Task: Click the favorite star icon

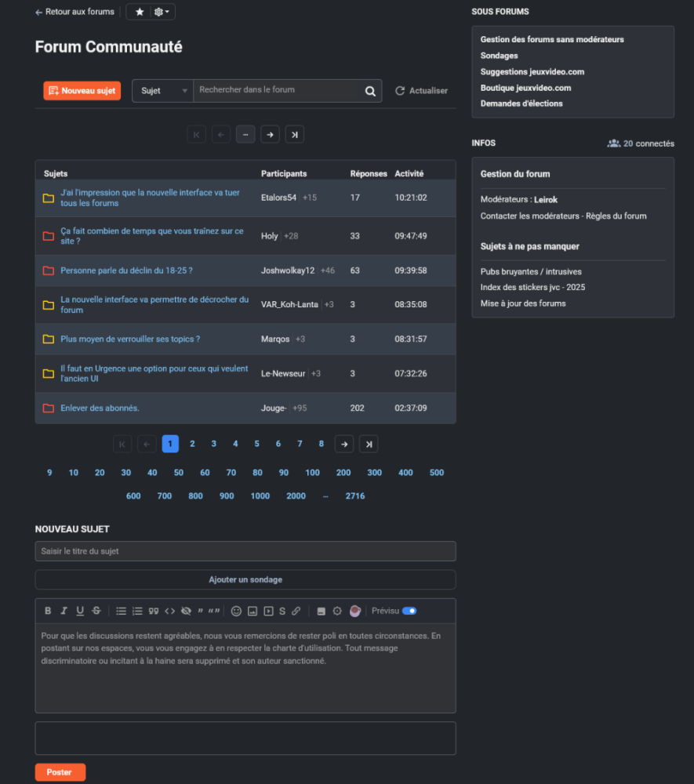Action: tap(140, 13)
